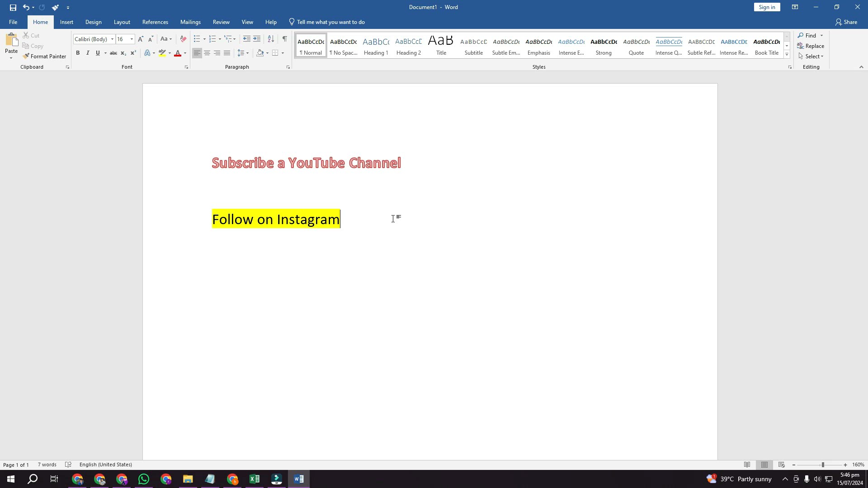Image resolution: width=868 pixels, height=488 pixels.
Task: Click the Replace button
Action: coord(811,46)
